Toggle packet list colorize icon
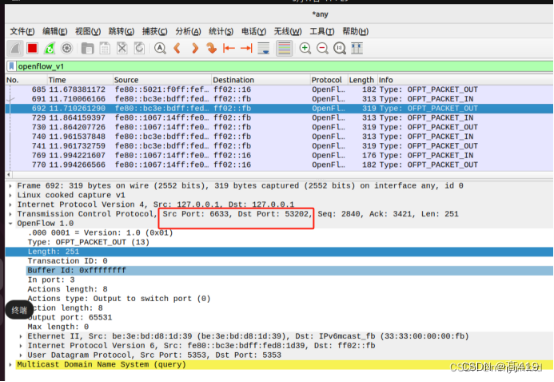Viewport: 554px width, 382px height. click(x=284, y=48)
